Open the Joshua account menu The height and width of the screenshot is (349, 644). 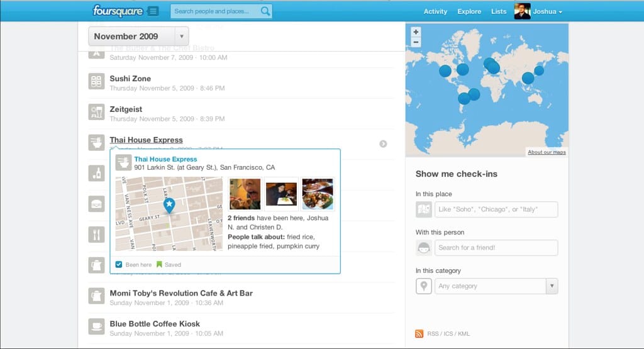coord(547,11)
